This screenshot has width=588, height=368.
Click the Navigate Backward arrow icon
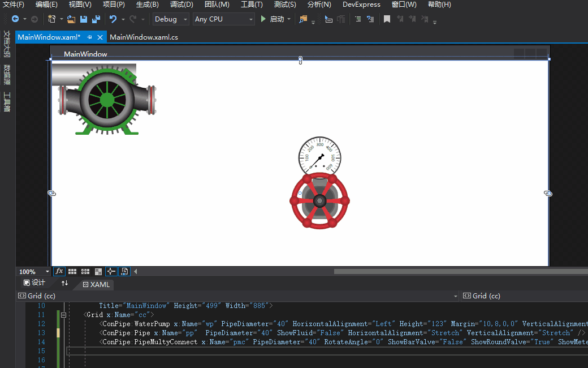[15, 19]
